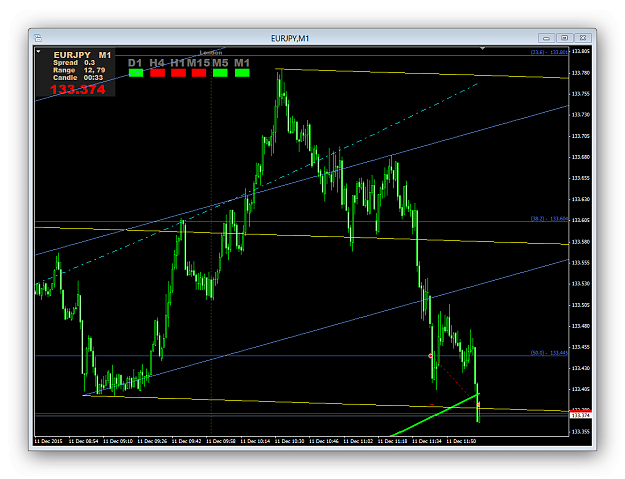Click 133.780 on the price scale
Viewport: 625px width, 479px height.
point(581,73)
